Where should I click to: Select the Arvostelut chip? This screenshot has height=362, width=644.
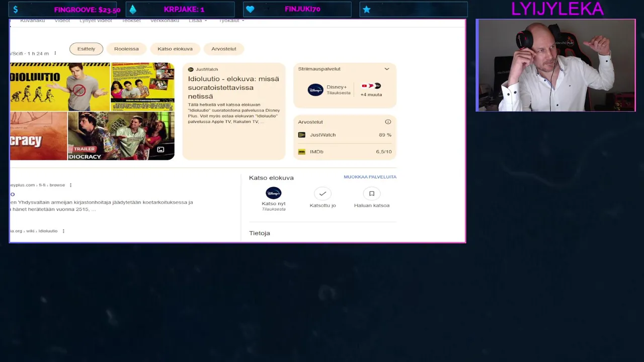(224, 49)
